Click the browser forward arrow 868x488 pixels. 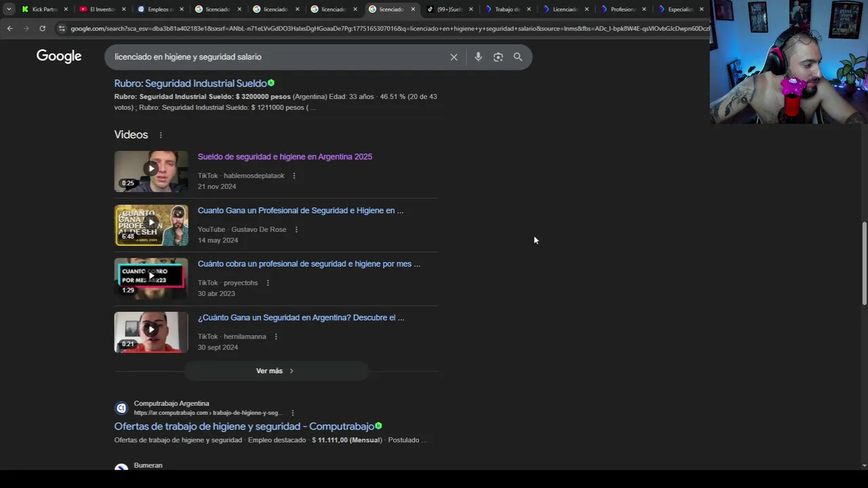click(x=26, y=28)
